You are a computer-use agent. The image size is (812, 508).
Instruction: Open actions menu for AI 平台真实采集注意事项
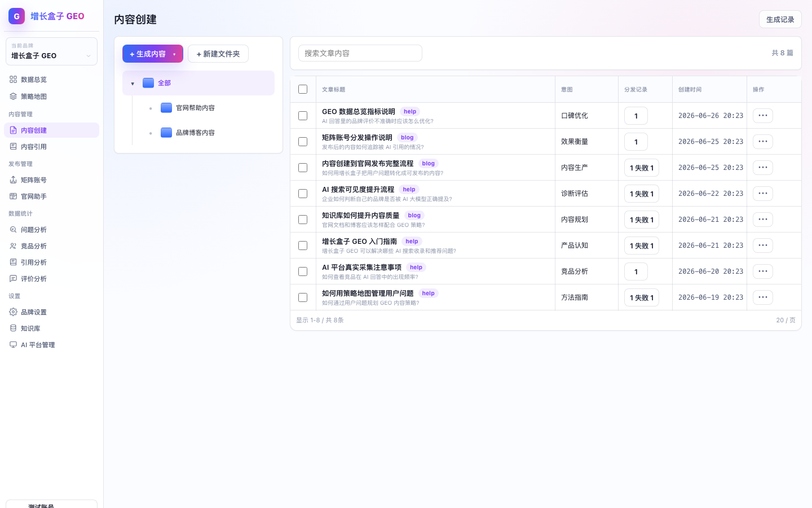(x=763, y=271)
